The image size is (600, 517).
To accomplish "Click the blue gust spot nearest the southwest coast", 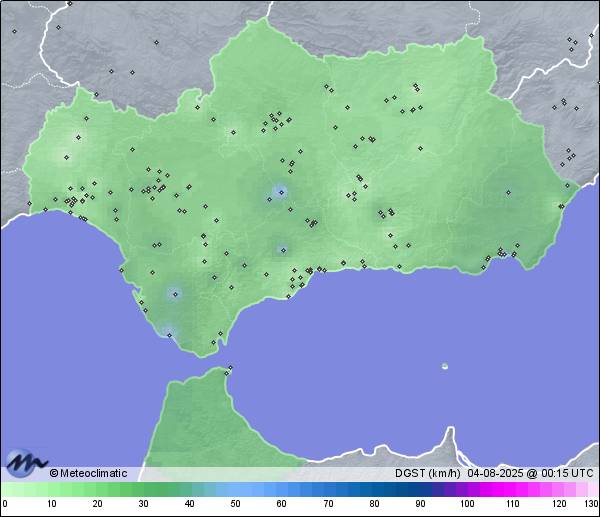I will pyautogui.click(x=175, y=293).
